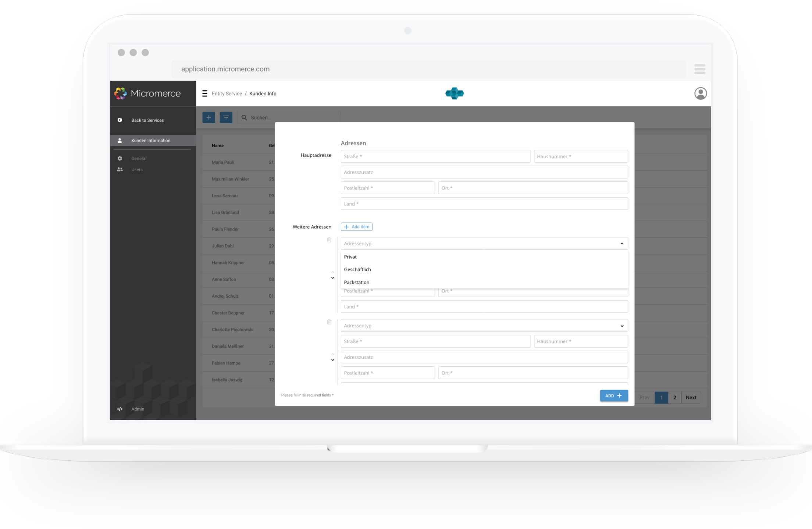
Task: Click the hamburger menu beside Entity Service
Action: (x=205, y=93)
